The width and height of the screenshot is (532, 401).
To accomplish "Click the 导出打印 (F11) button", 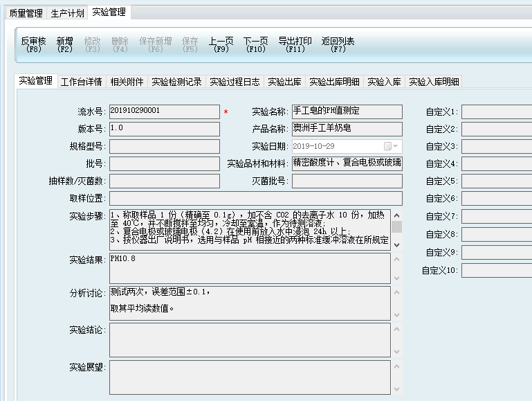I will tap(295, 45).
